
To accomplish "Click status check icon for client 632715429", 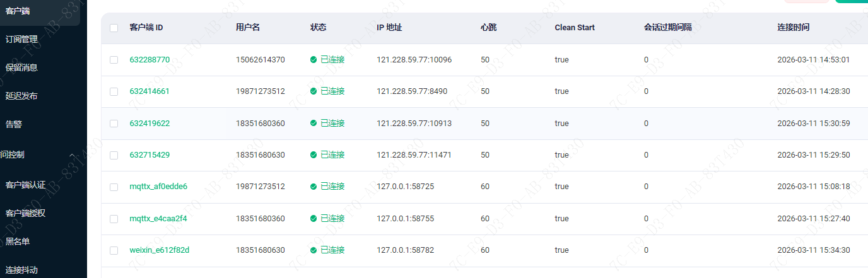I will point(314,155).
